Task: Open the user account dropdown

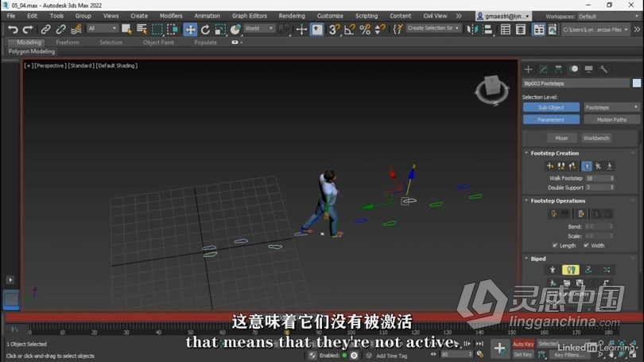Action: 503,16
